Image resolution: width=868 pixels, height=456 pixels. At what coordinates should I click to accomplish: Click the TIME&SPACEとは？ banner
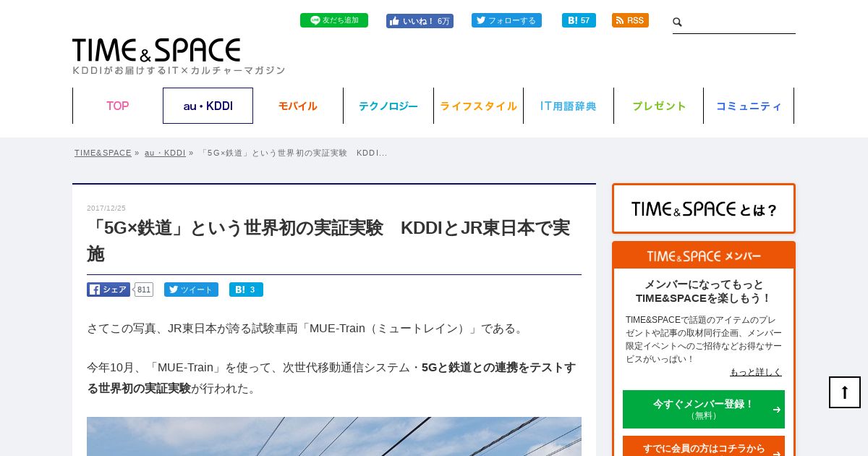point(704,208)
